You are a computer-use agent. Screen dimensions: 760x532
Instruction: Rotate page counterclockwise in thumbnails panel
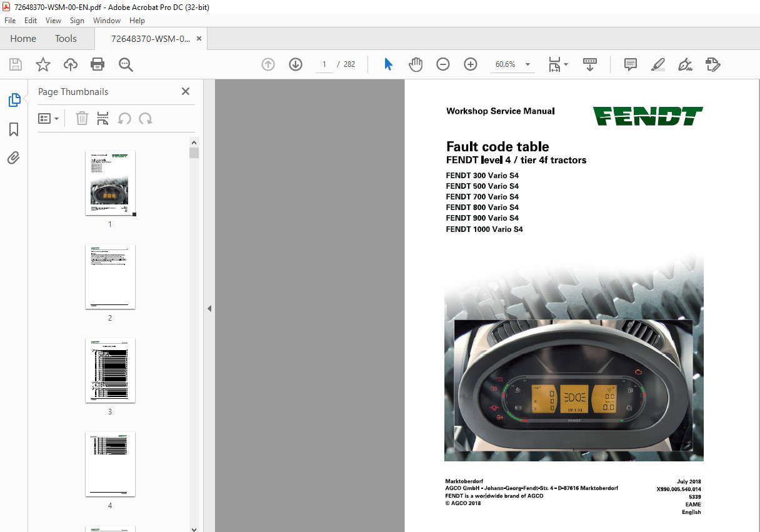(x=124, y=118)
